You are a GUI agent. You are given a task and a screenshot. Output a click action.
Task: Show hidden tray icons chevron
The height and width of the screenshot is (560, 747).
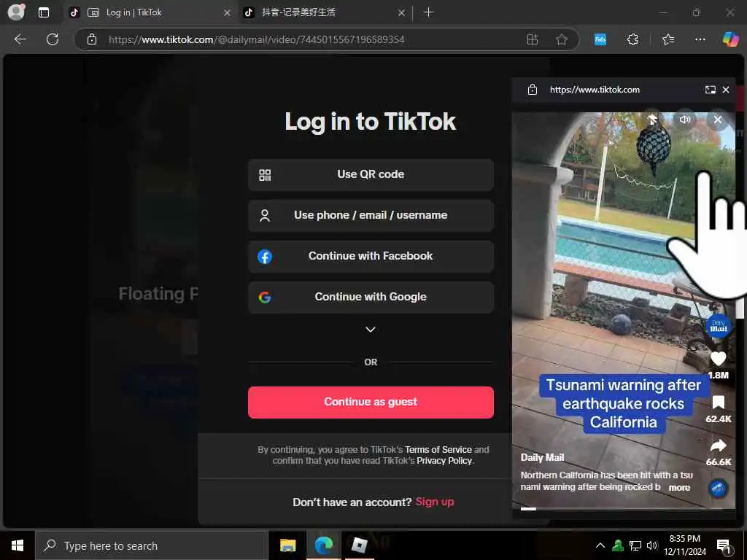pos(600,545)
